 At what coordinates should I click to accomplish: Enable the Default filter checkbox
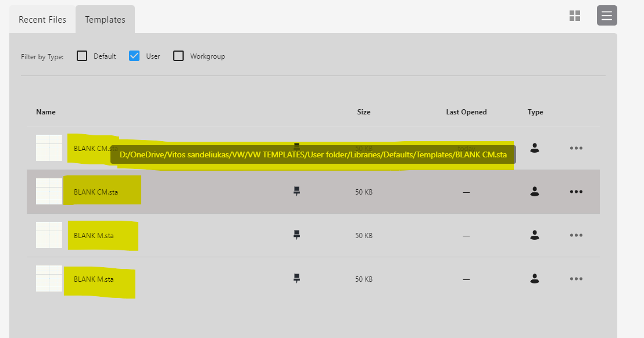tap(83, 56)
